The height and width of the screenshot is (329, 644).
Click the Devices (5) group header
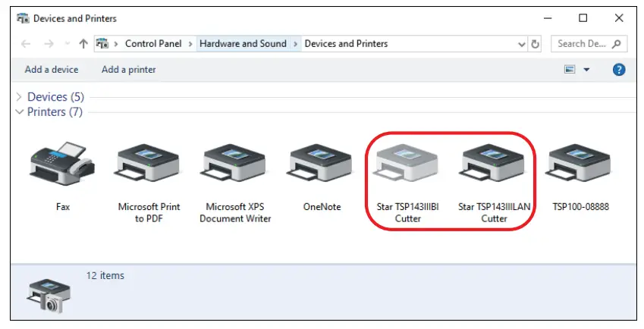click(55, 97)
